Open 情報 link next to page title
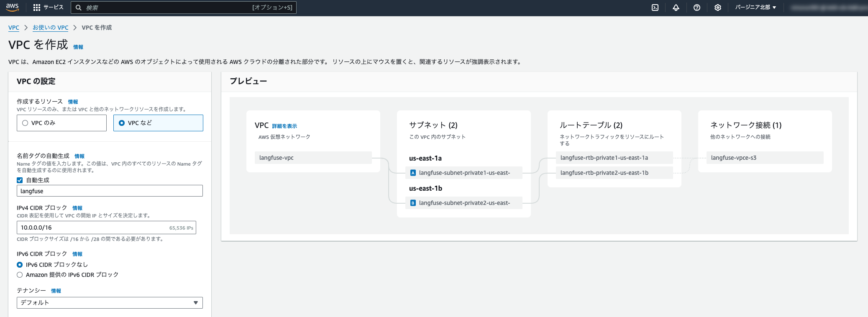This screenshot has width=868, height=317. (78, 47)
